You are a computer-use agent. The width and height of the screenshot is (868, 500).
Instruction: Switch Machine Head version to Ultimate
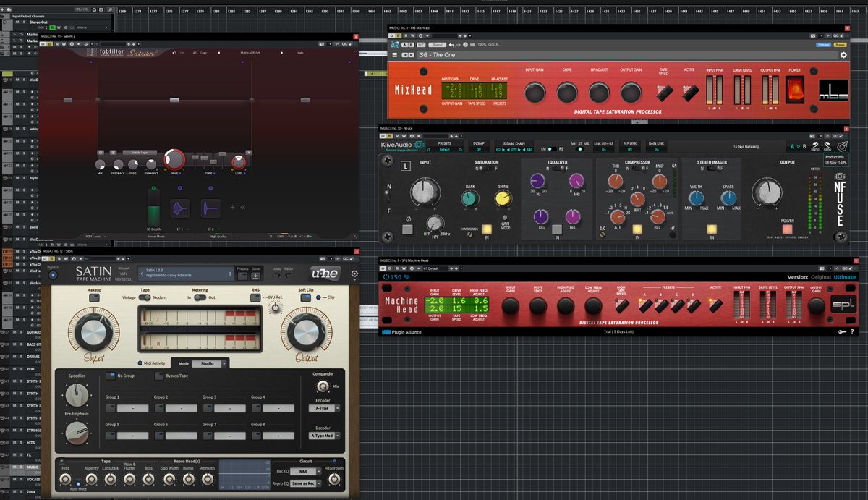[x=845, y=277]
